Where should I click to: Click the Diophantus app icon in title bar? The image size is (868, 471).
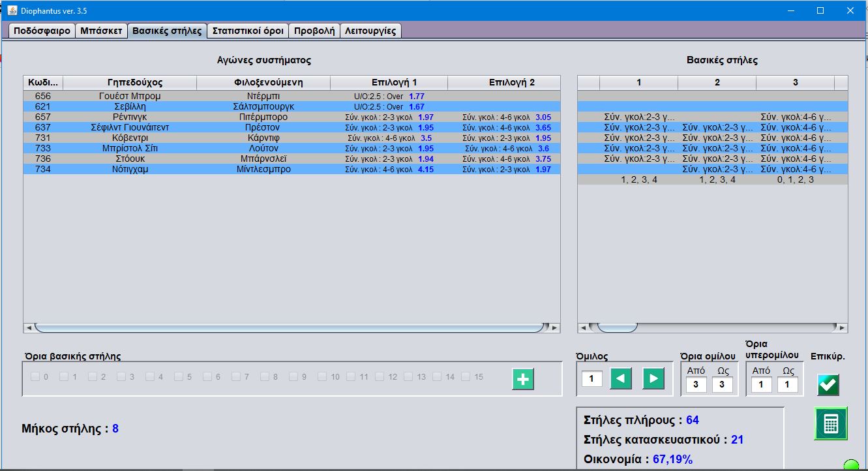coord(12,10)
